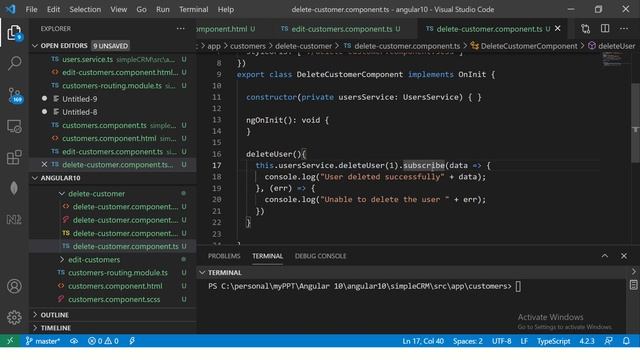
Task: Change end of line sequence LF
Action: [524, 341]
